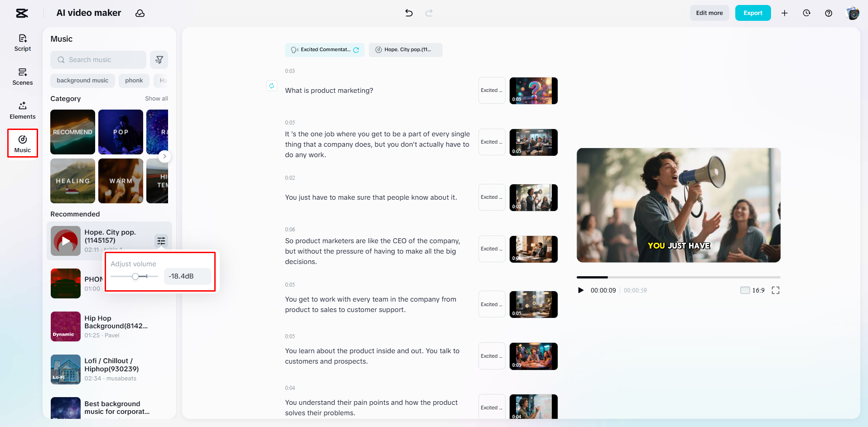Select the CEO desk scene thumbnail
Screen dimensions: 868x427
coord(534,249)
